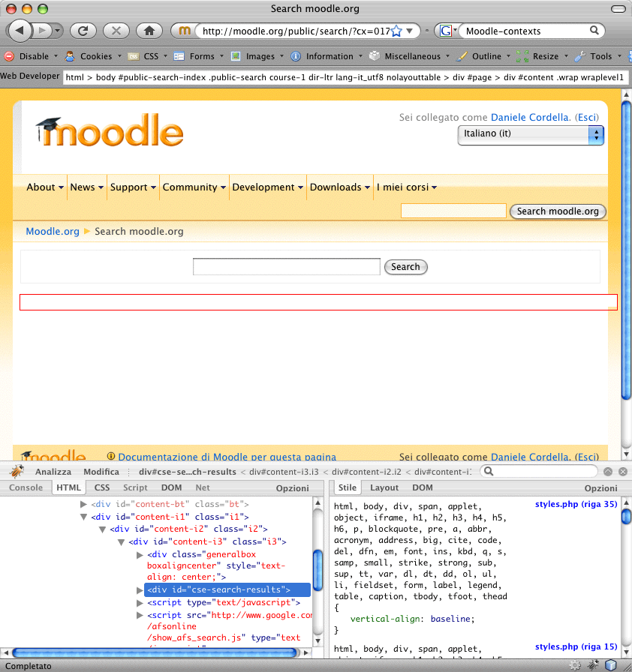632x672 pixels.
Task: Collapse the content-i2 div node
Action: 103,529
